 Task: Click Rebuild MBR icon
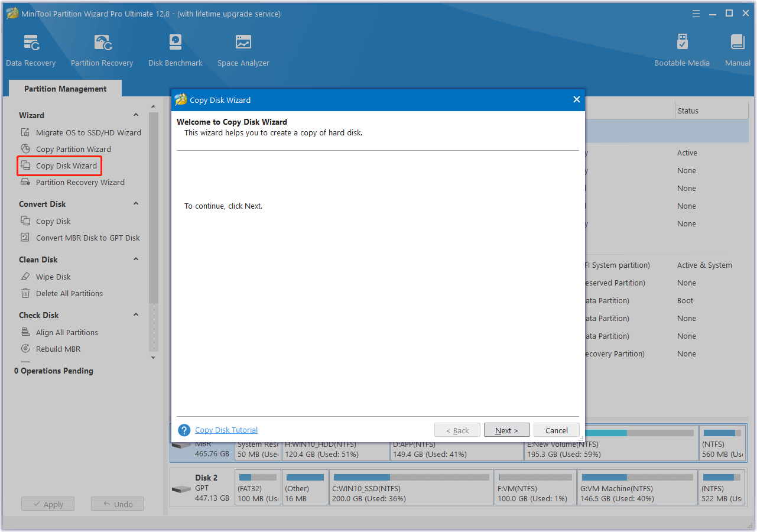tap(25, 349)
